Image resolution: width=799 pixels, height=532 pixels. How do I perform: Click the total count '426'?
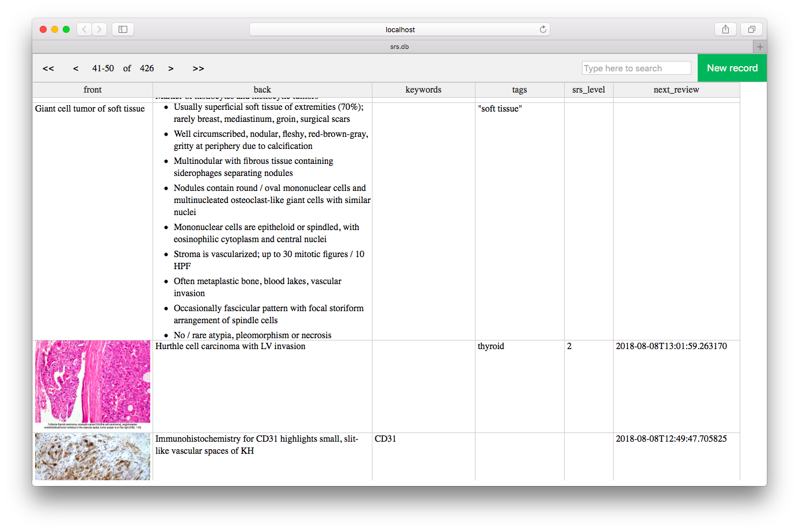click(147, 68)
